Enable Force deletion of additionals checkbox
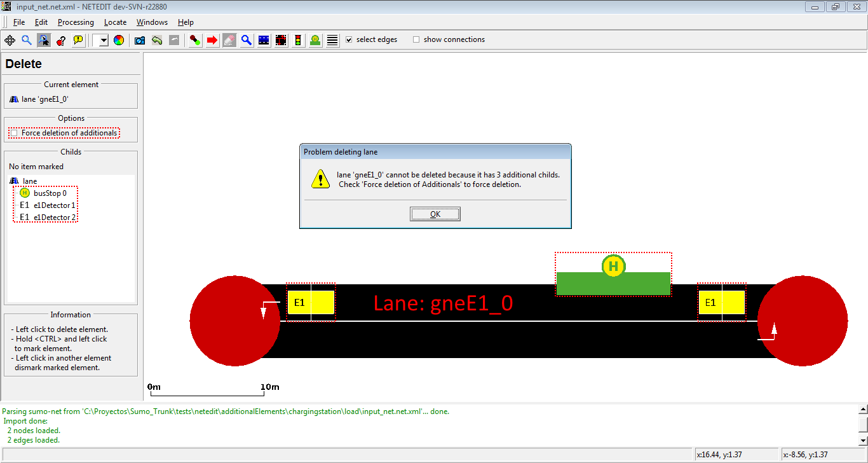 14,133
